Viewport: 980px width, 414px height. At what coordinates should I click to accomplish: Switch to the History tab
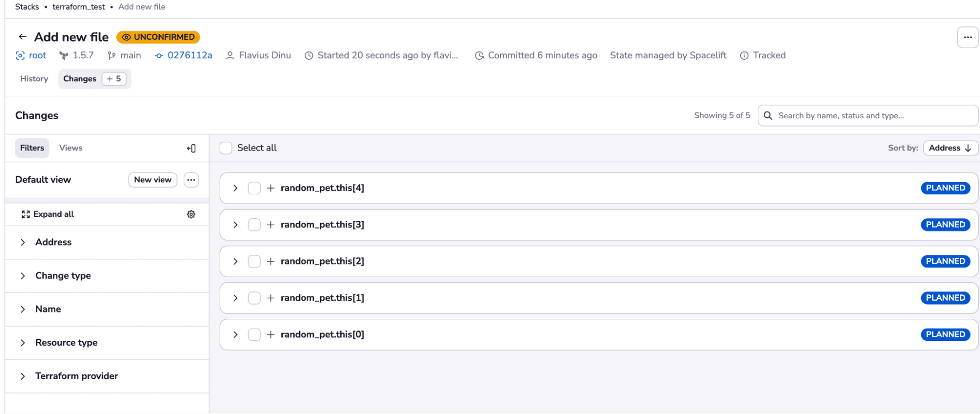[x=34, y=79]
